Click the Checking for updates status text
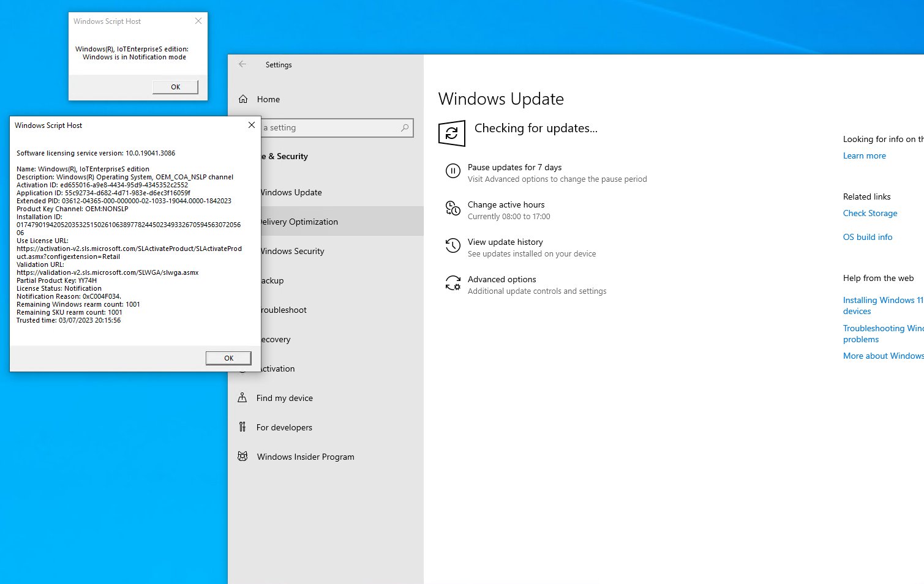This screenshot has width=924, height=584. point(536,128)
